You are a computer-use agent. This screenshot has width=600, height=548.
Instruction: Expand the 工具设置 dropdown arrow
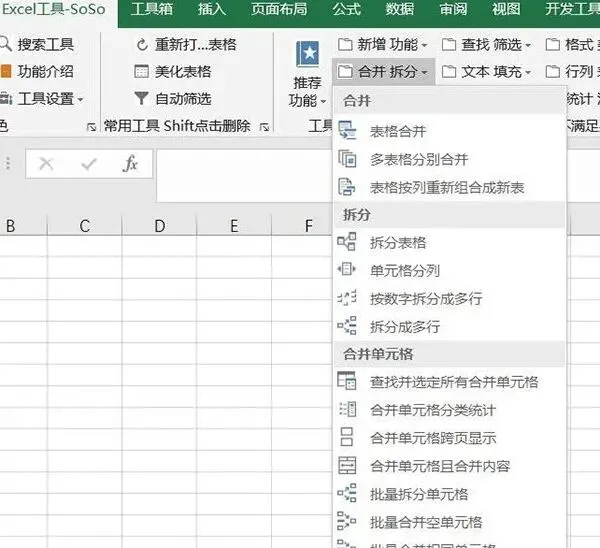[x=80, y=100]
